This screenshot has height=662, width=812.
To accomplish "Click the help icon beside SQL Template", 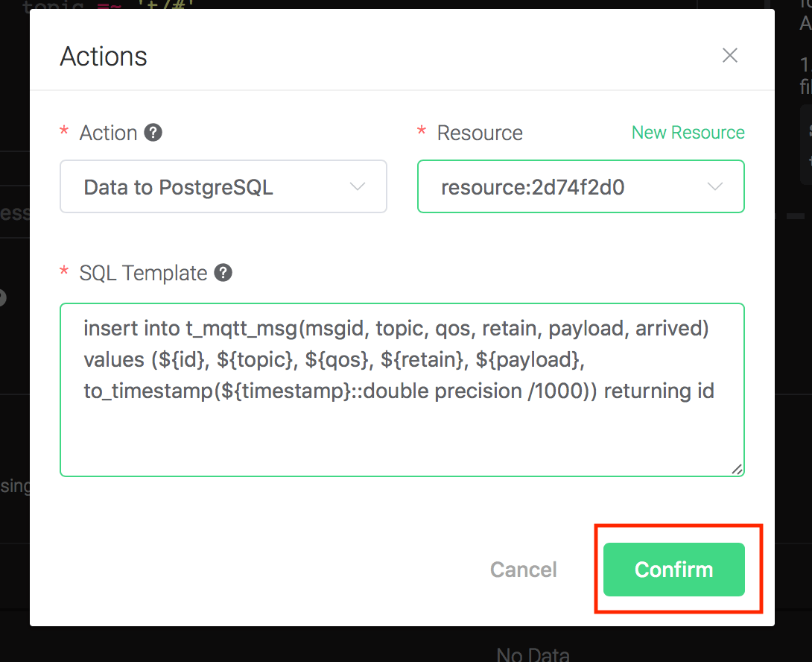I will click(223, 273).
